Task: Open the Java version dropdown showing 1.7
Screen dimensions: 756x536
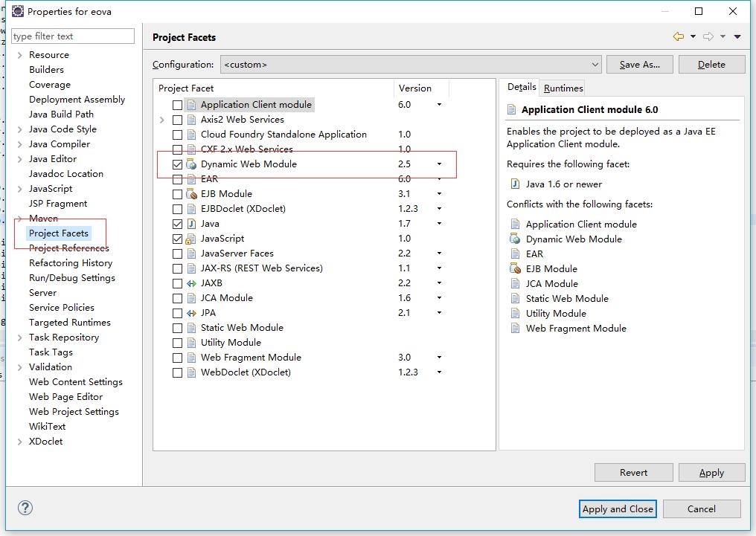Action: pos(438,223)
